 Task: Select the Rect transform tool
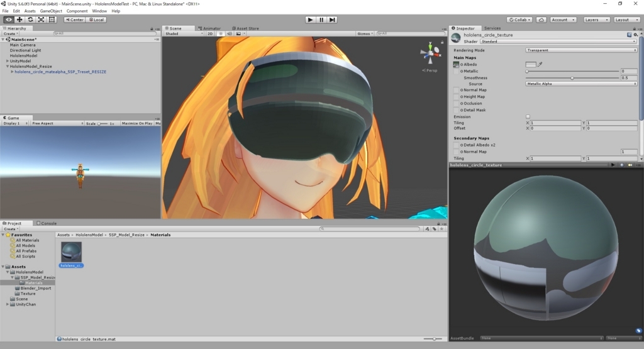tap(52, 19)
